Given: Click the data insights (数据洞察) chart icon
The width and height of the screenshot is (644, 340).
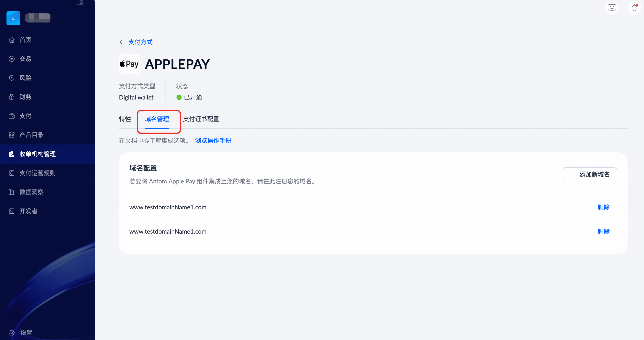Looking at the screenshot, I should [11, 192].
